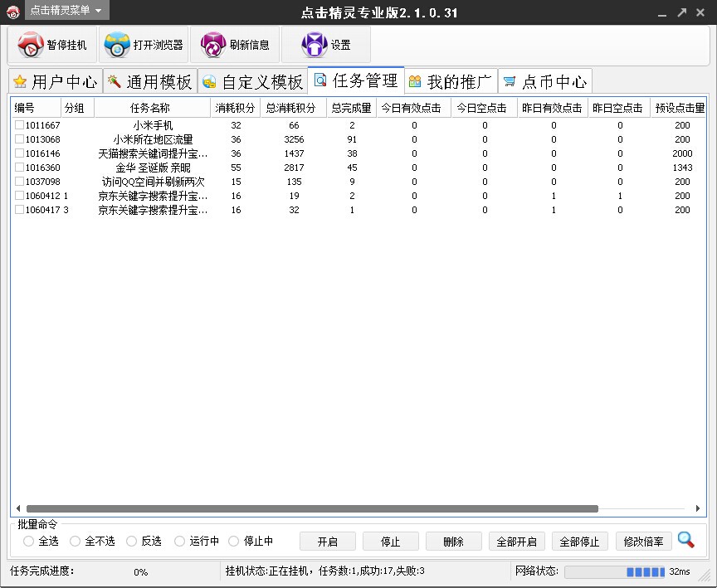This screenshot has height=588, width=717.
Task: Open the 点币中心 tab
Action: tap(545, 81)
